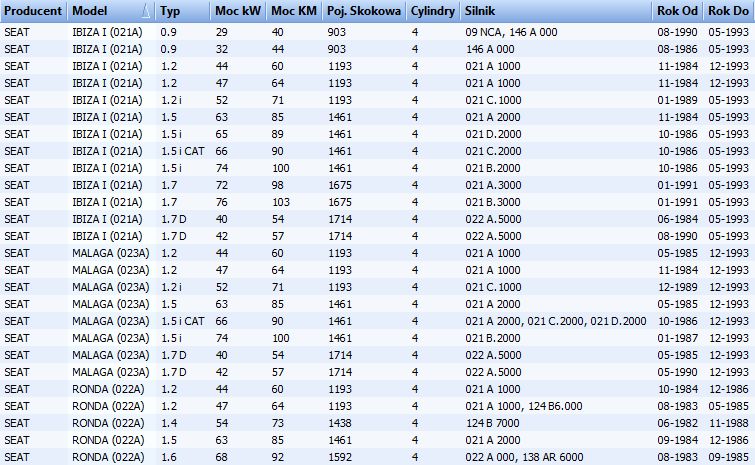Screen dimensions: 755x465
Task: Select engine cell '09 NCA, 146 A 000'
Action: 511,32
